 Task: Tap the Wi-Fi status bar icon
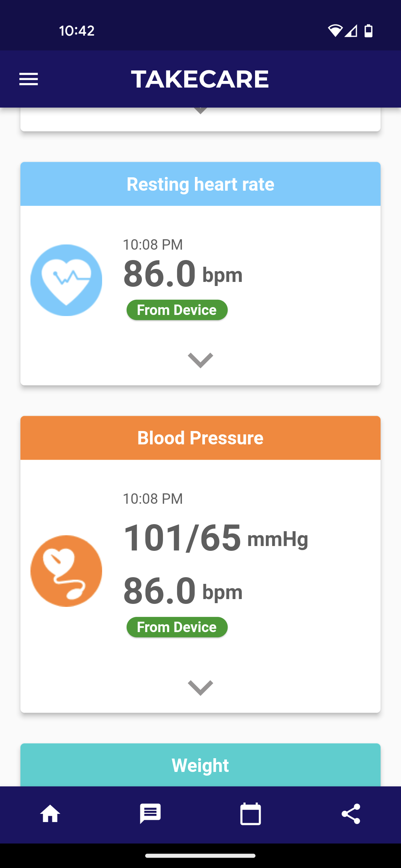click(x=335, y=30)
